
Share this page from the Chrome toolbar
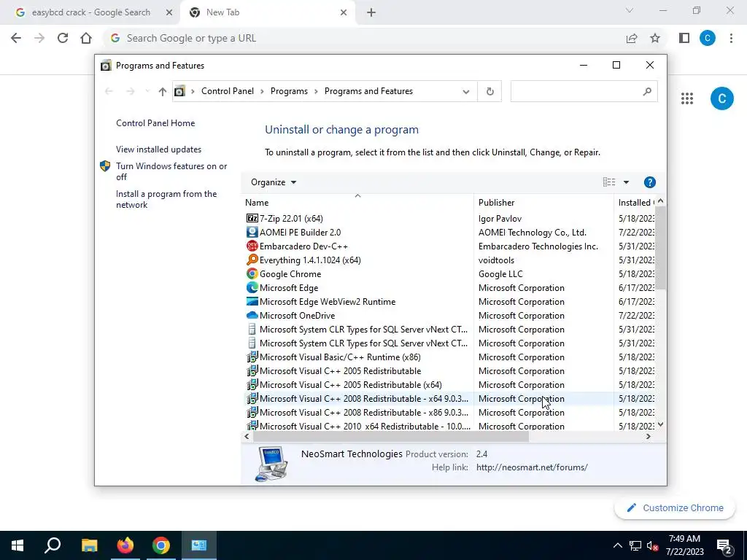(x=632, y=38)
